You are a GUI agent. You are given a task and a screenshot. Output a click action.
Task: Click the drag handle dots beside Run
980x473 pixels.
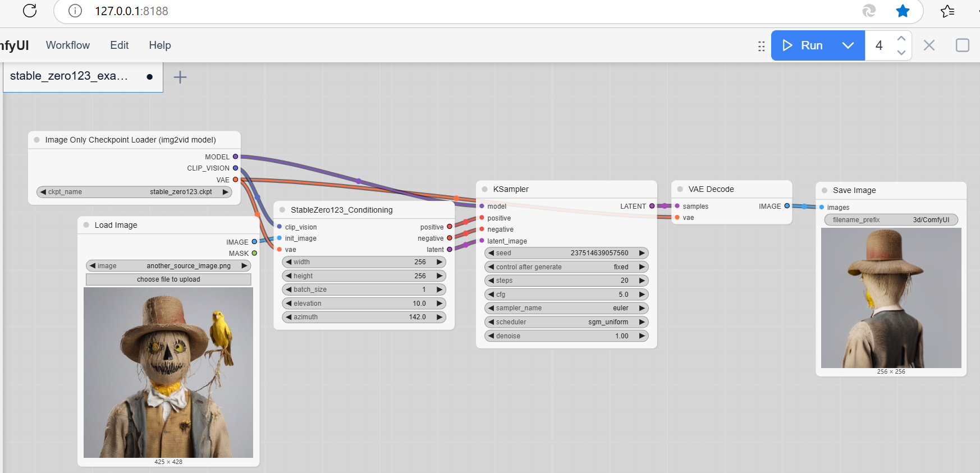tap(761, 46)
